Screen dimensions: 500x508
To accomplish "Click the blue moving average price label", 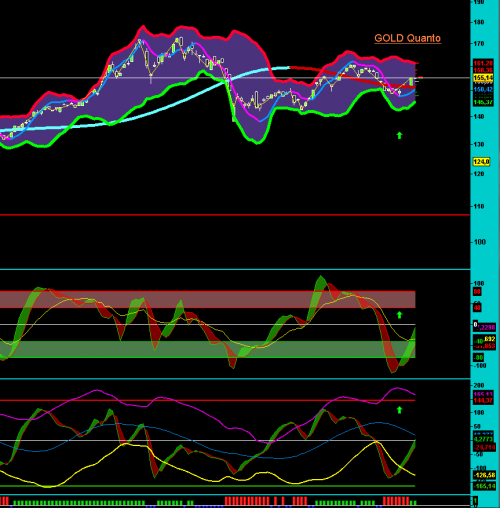I will point(483,89).
